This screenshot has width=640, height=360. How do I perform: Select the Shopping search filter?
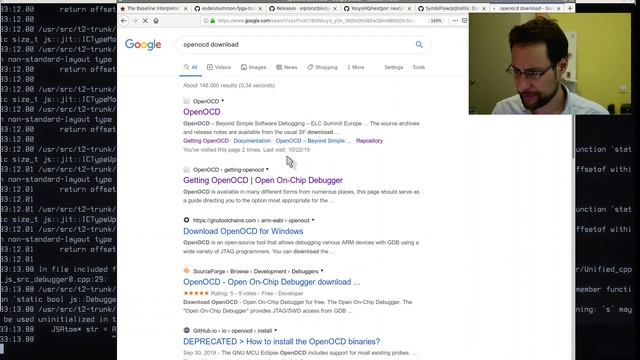[x=322, y=67]
